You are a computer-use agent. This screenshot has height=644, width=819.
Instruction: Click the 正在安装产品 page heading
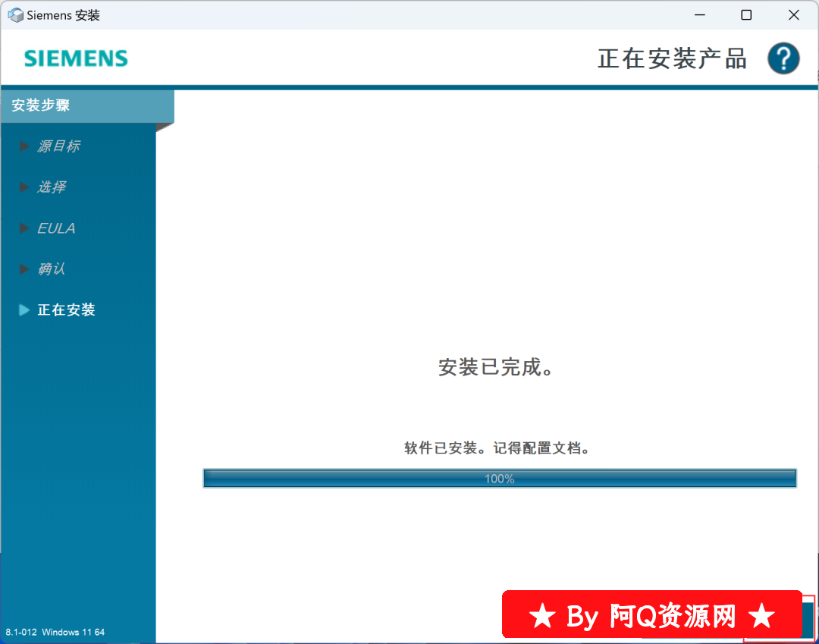(x=672, y=58)
